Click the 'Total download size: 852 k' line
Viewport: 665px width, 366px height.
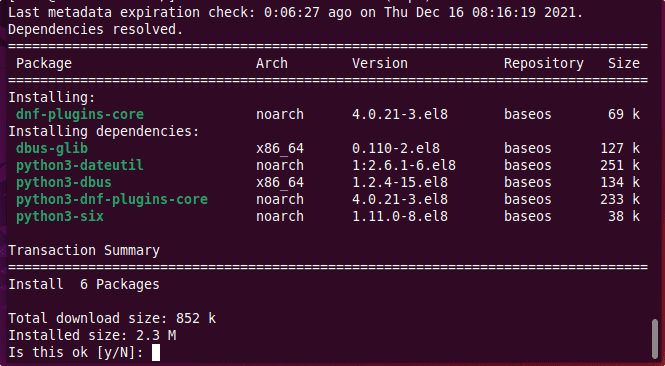click(112, 318)
